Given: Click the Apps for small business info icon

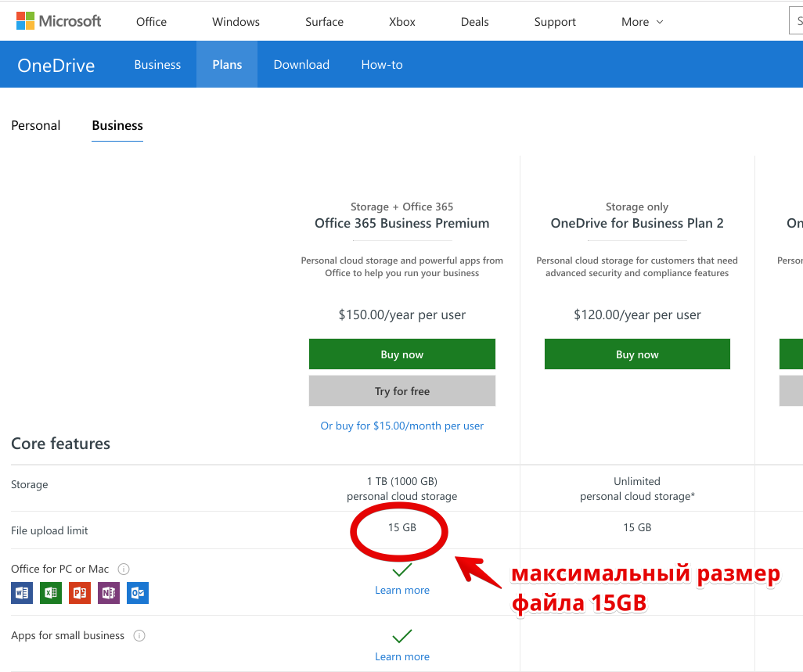Looking at the screenshot, I should (139, 635).
